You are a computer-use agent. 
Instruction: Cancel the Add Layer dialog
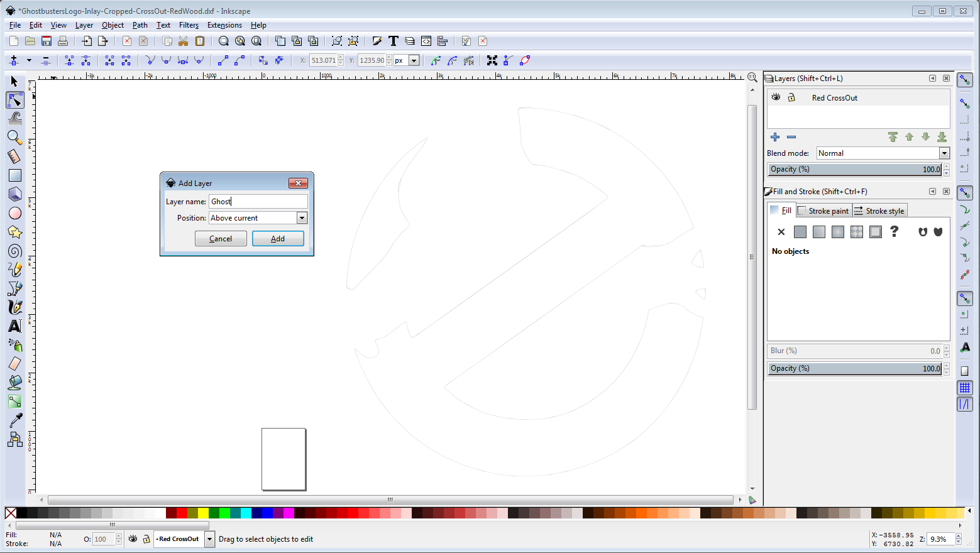pos(221,238)
